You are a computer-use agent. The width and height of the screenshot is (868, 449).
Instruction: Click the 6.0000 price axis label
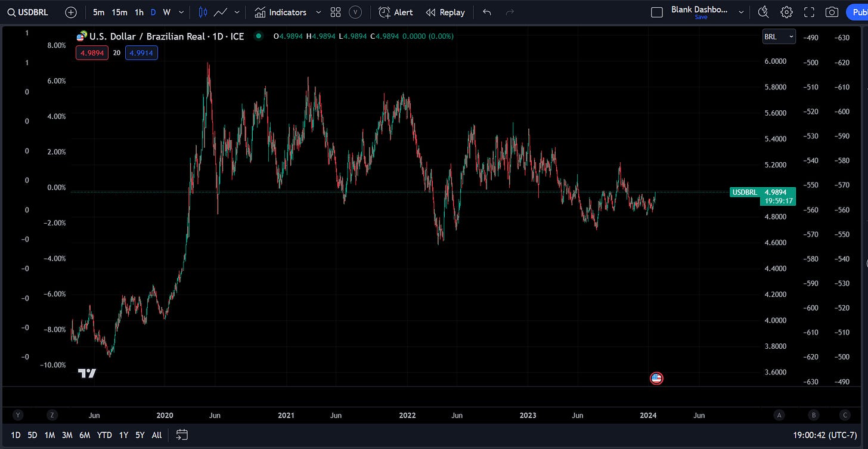point(775,61)
